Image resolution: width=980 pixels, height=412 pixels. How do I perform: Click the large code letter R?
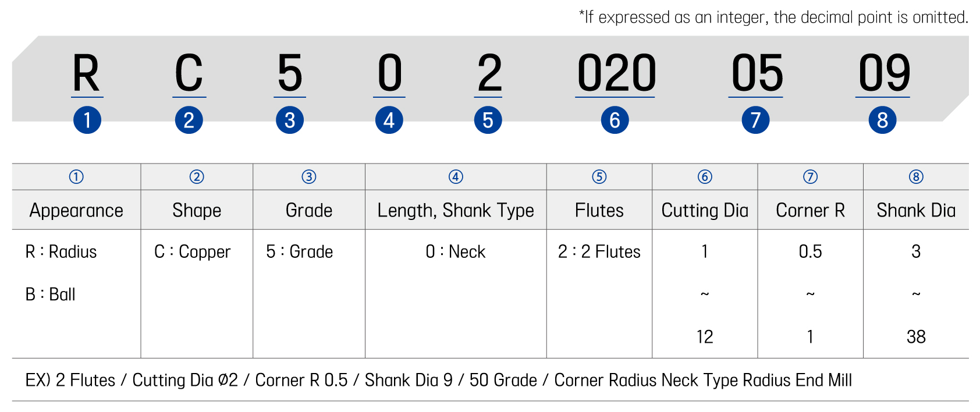(x=87, y=74)
